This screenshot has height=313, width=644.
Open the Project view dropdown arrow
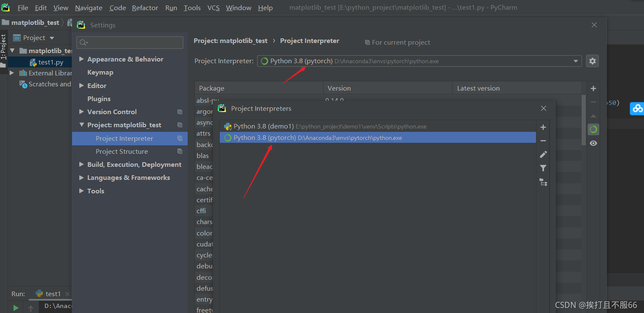click(x=52, y=38)
